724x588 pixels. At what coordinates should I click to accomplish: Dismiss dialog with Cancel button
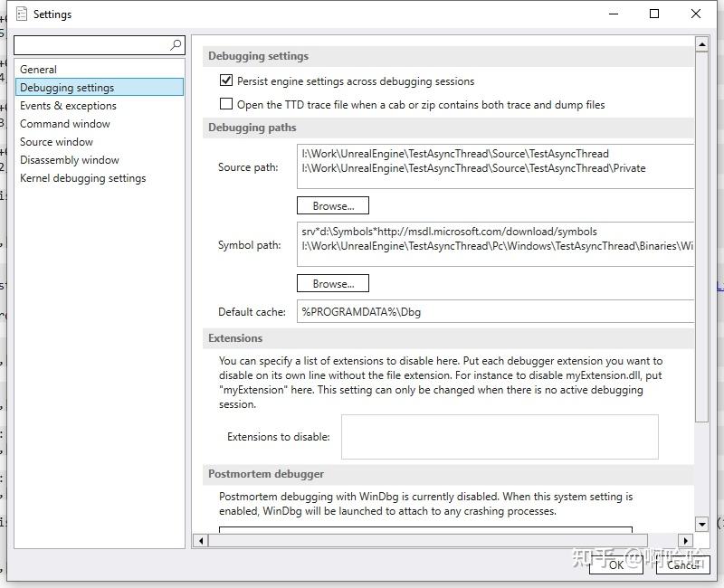coord(683,564)
